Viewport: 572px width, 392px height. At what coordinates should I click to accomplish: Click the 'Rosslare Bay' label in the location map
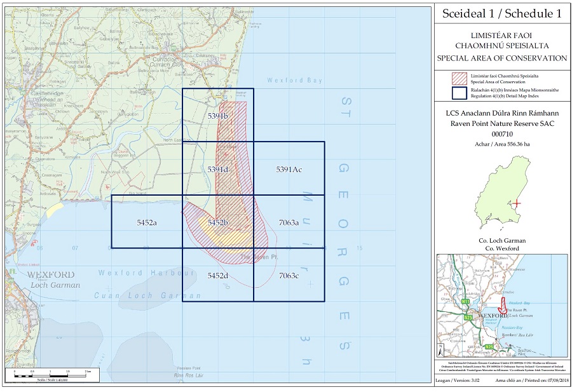(x=512, y=327)
